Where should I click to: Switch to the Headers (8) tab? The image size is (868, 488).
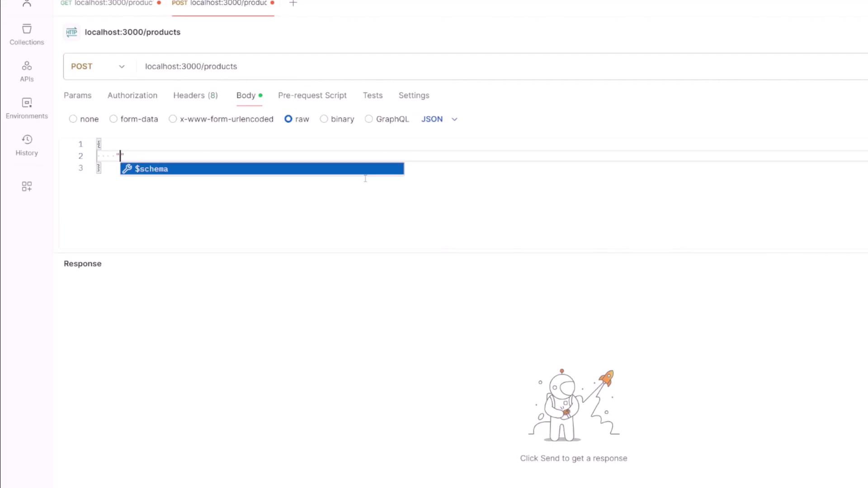[x=195, y=95]
